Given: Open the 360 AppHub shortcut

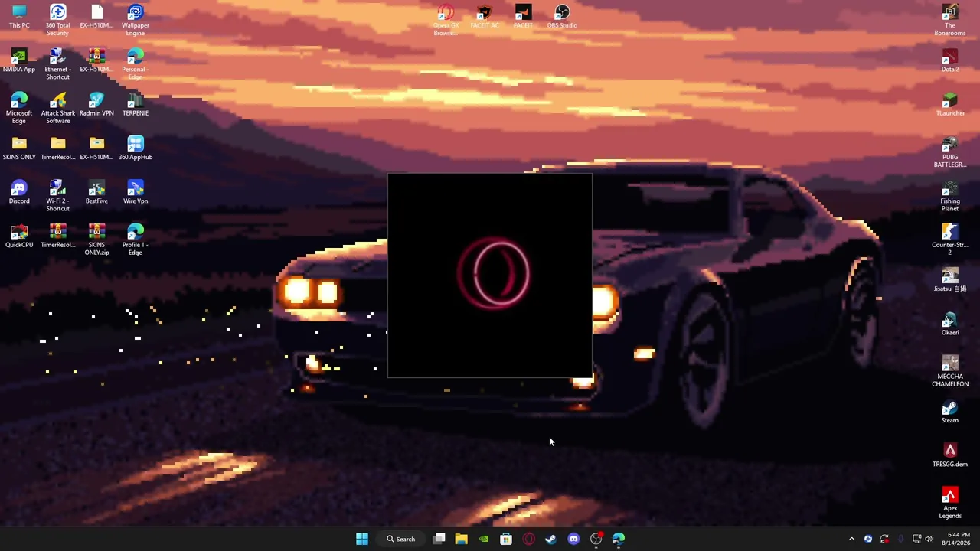Looking at the screenshot, I should pyautogui.click(x=135, y=148).
